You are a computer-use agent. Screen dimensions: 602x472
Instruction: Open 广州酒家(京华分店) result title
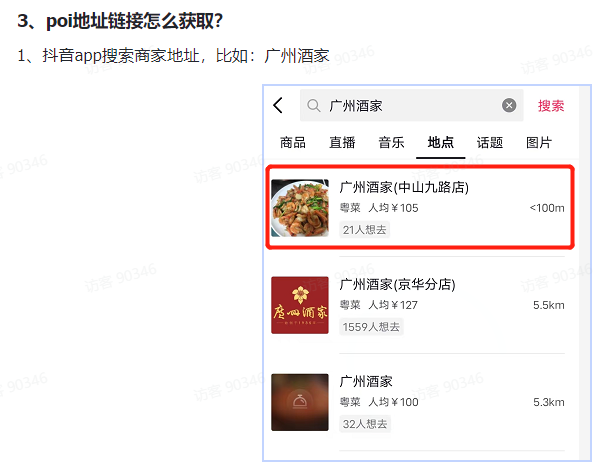tap(398, 285)
